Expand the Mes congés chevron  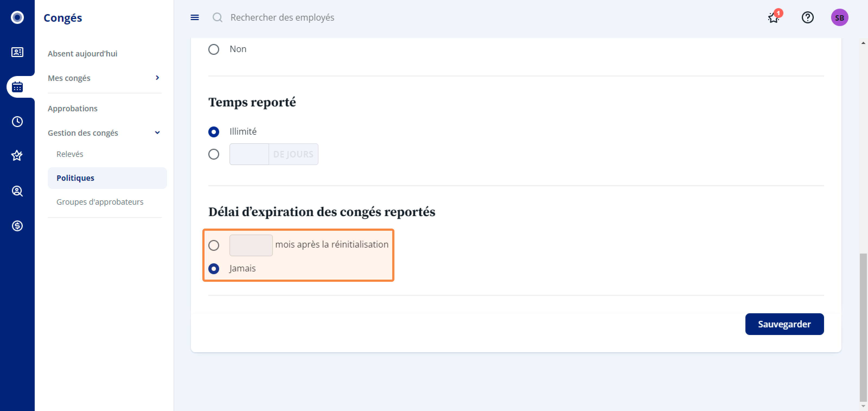tap(157, 78)
